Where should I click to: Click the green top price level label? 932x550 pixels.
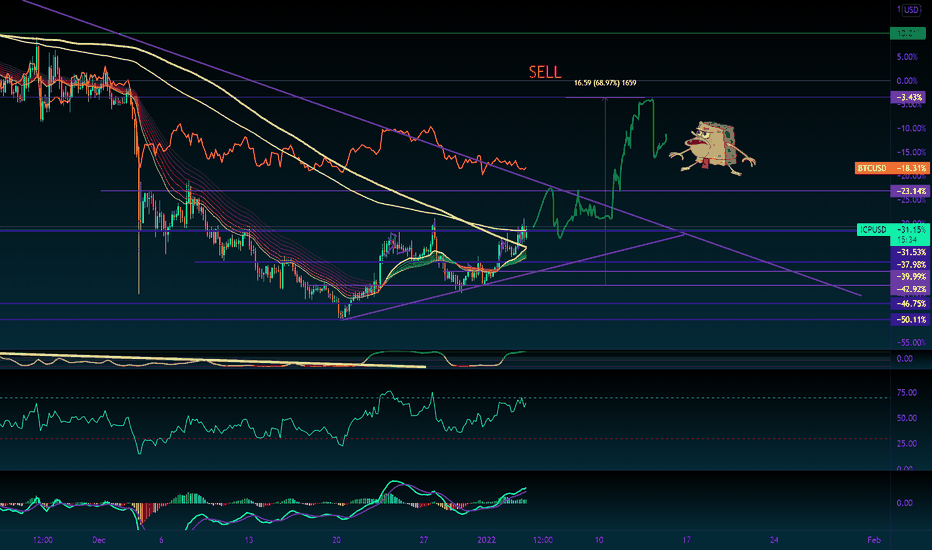tap(908, 33)
